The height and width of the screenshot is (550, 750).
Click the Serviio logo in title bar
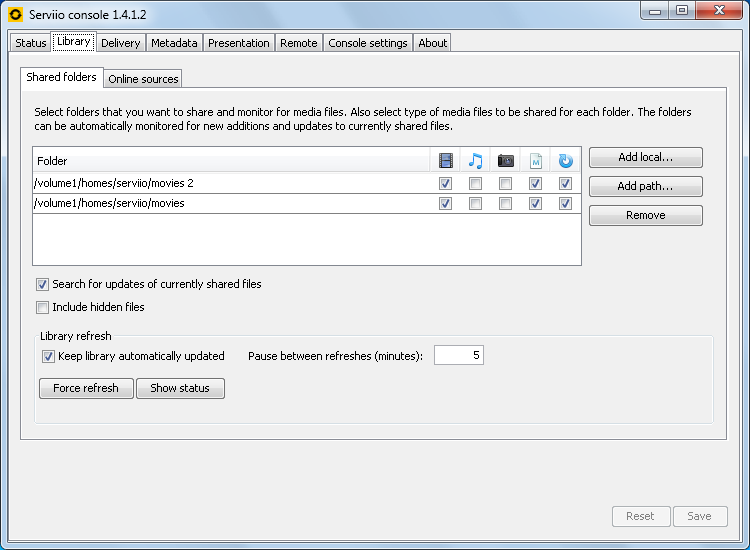click(15, 14)
